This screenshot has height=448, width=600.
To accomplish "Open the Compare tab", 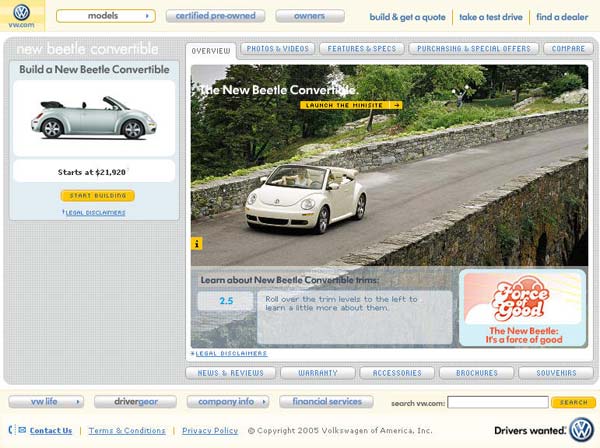I will point(568,49).
